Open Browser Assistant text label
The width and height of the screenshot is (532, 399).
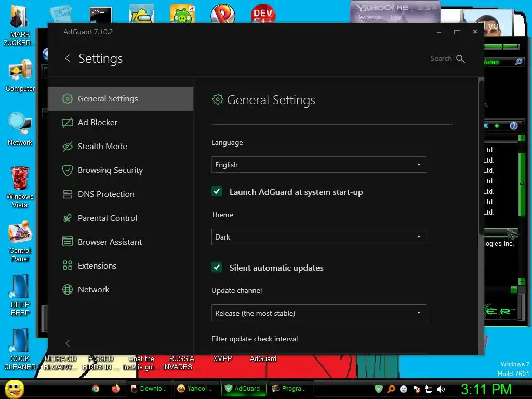[x=110, y=242]
